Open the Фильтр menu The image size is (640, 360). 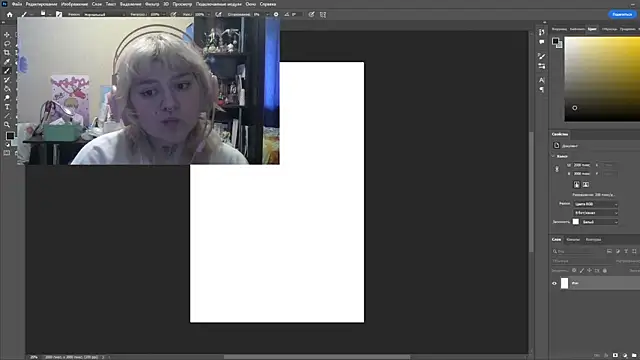click(x=152, y=4)
